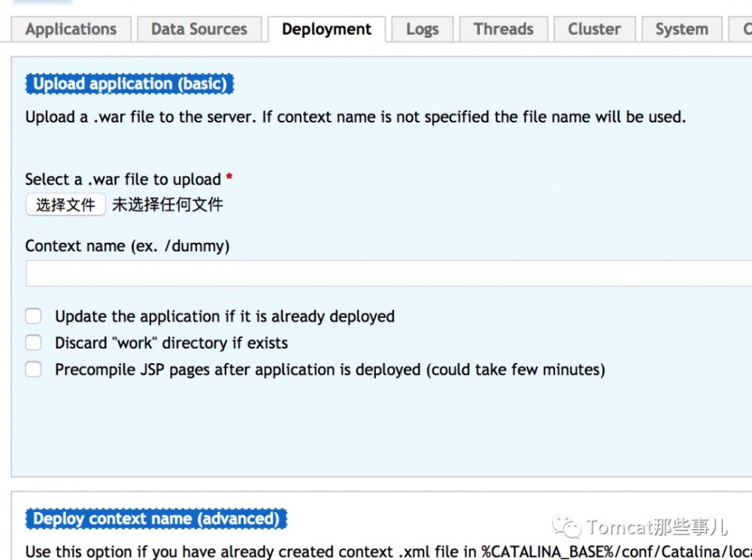Viewport: 752px width, 560px height.
Task: Switch to the System tab
Action: [681, 29]
